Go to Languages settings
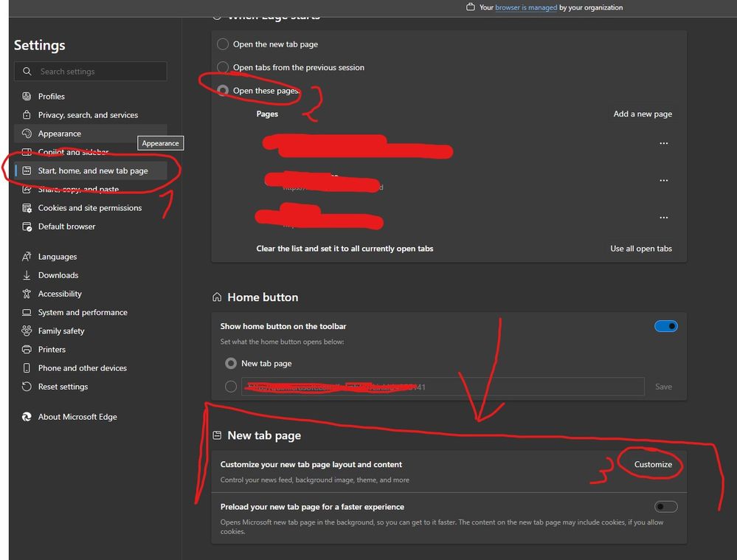Viewport: 737px width, 560px height. pos(90,256)
